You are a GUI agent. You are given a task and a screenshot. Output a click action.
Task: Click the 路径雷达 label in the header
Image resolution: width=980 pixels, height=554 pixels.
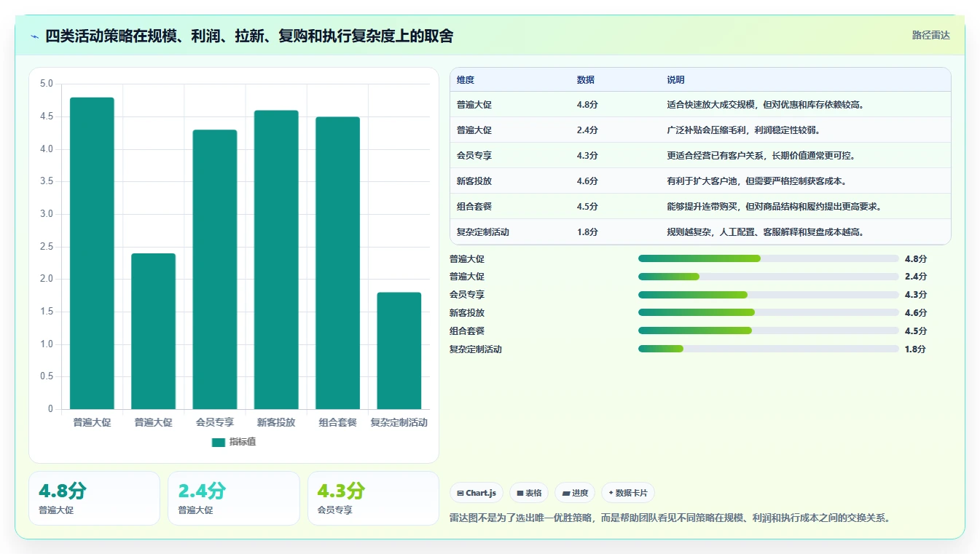click(931, 35)
